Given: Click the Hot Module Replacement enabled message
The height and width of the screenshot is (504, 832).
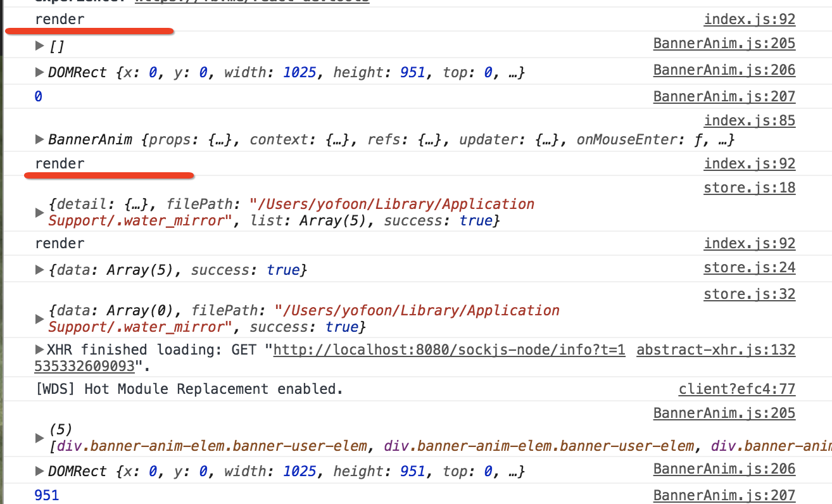Looking at the screenshot, I should tap(189, 389).
